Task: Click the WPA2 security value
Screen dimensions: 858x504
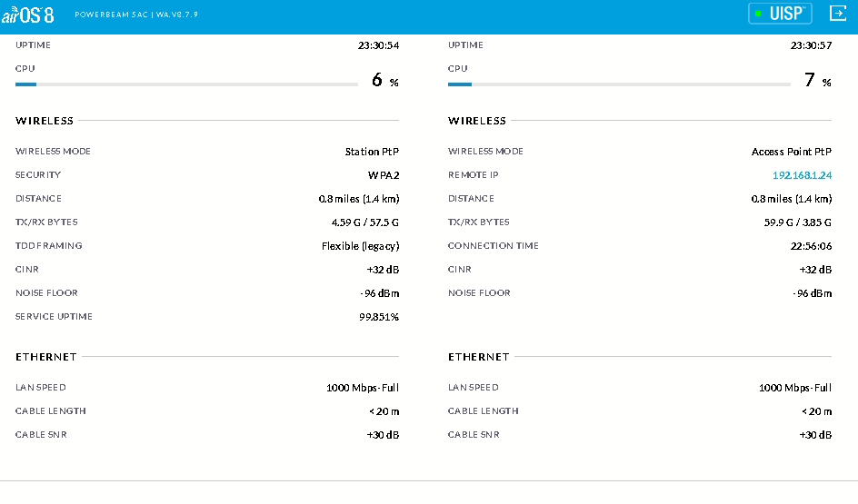Action: click(x=383, y=175)
